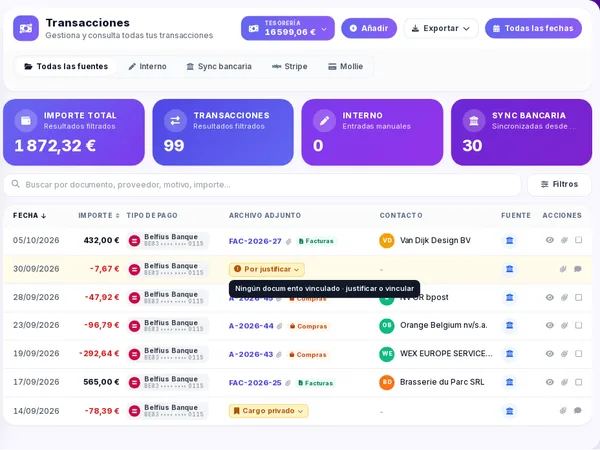Switch to the Interno tab
This screenshot has width=600, height=450.
tap(147, 66)
